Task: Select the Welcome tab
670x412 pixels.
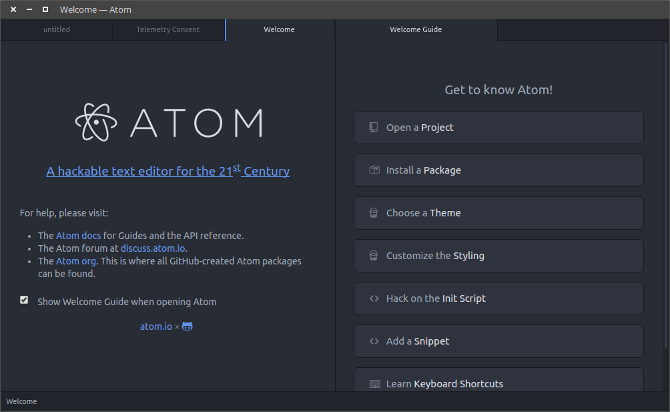Action: 279,29
